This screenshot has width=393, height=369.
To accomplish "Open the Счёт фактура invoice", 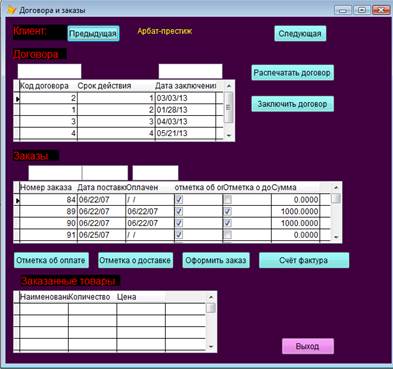I will [304, 260].
